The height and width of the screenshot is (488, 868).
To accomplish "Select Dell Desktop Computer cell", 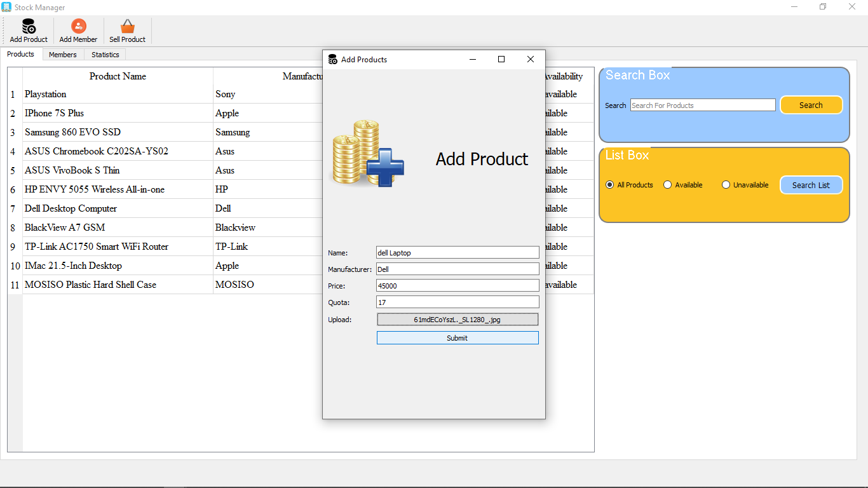I will click(118, 208).
